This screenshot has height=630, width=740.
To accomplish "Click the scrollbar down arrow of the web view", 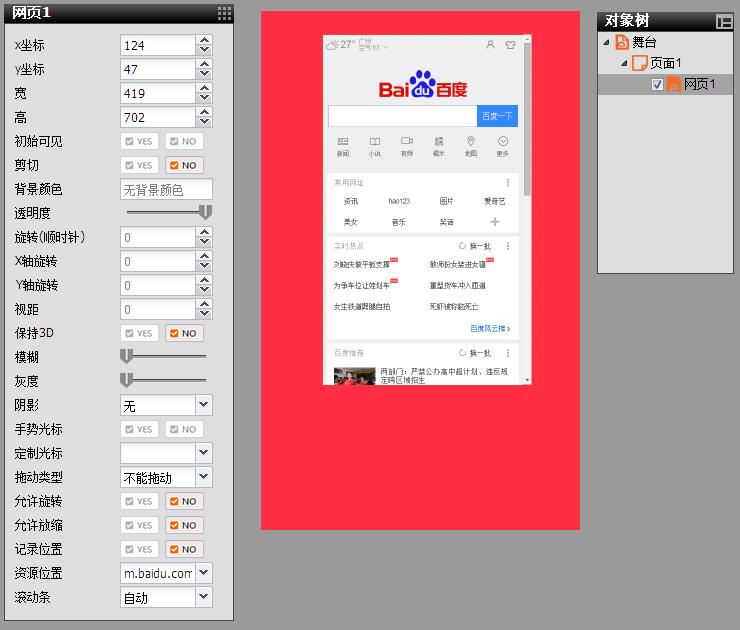I will [x=527, y=380].
